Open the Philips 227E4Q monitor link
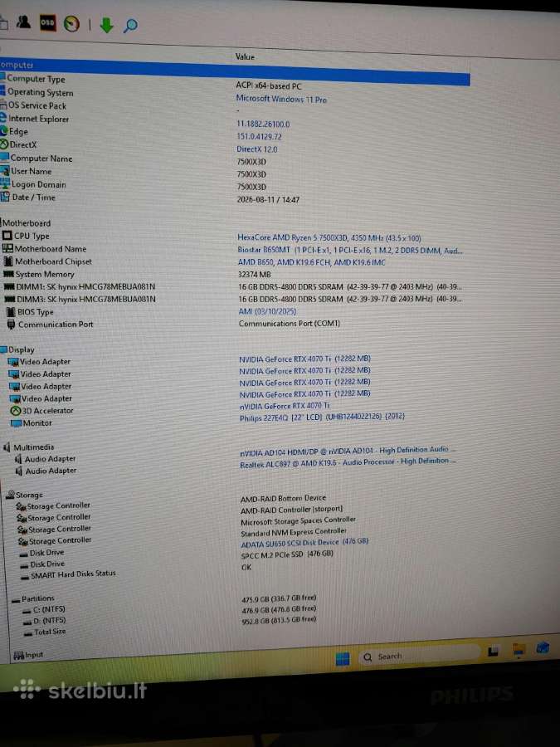Screen dimensions: 560x747 tap(323, 417)
